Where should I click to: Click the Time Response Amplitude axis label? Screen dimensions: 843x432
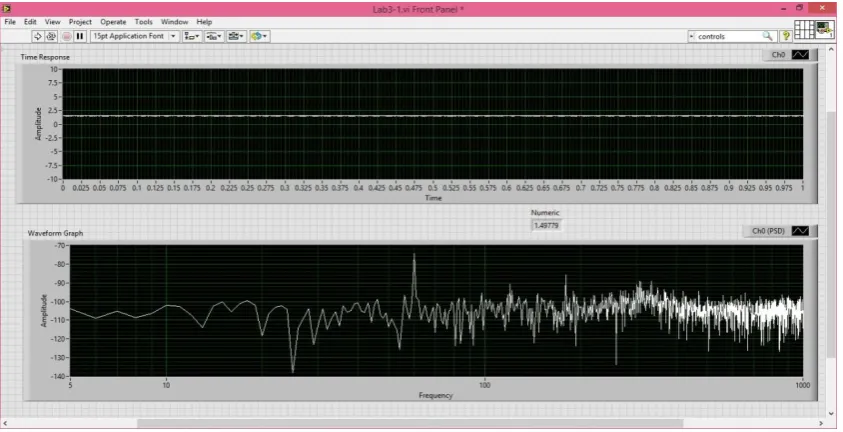click(x=38, y=124)
